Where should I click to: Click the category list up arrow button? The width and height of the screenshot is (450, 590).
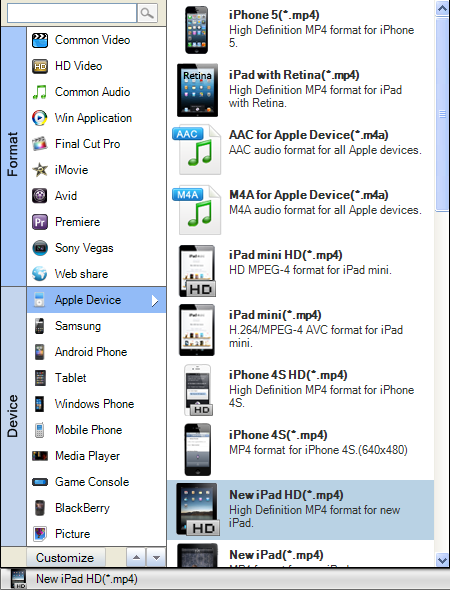click(x=136, y=557)
